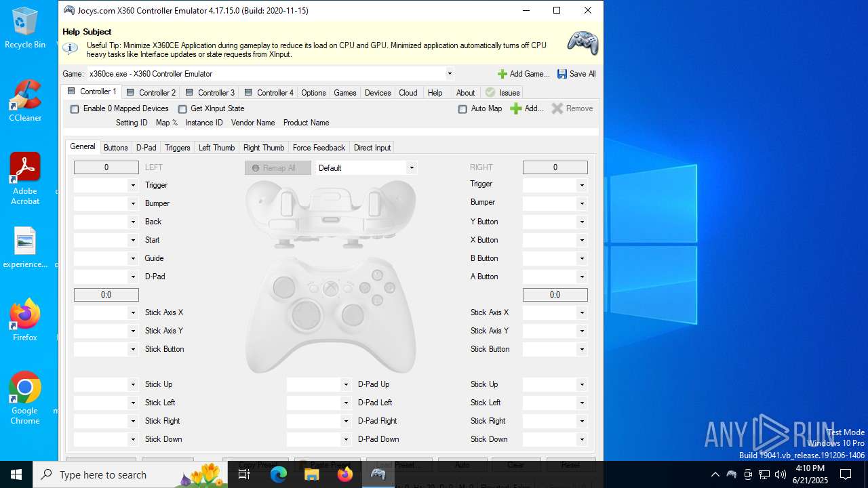The image size is (868, 488).
Task: Click Microsoft Edge in the taskbar
Action: pos(279,474)
